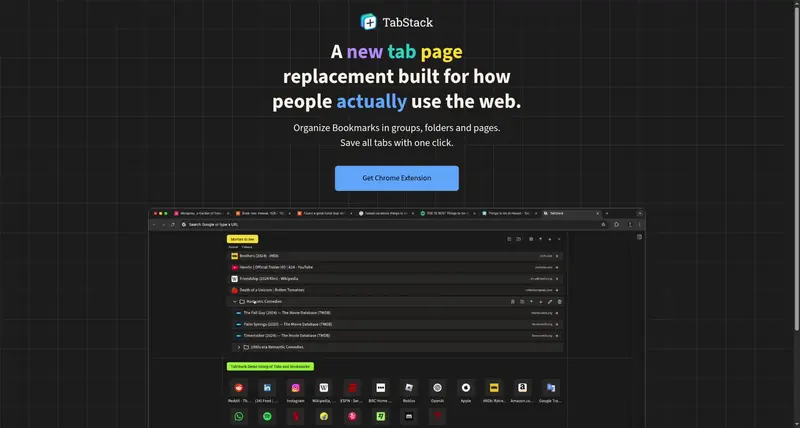800x428 pixels.
Task: Click the TabStack logo icon
Action: (x=368, y=22)
